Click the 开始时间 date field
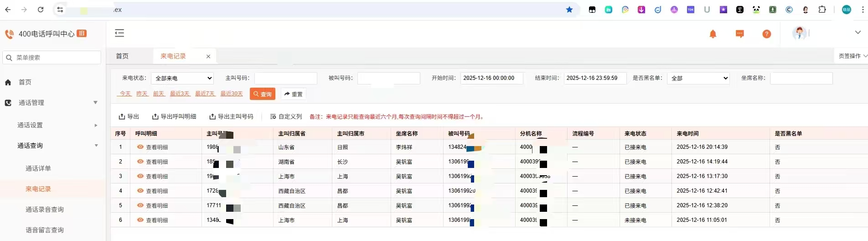Viewport: 868px width, 241px height. [491, 78]
